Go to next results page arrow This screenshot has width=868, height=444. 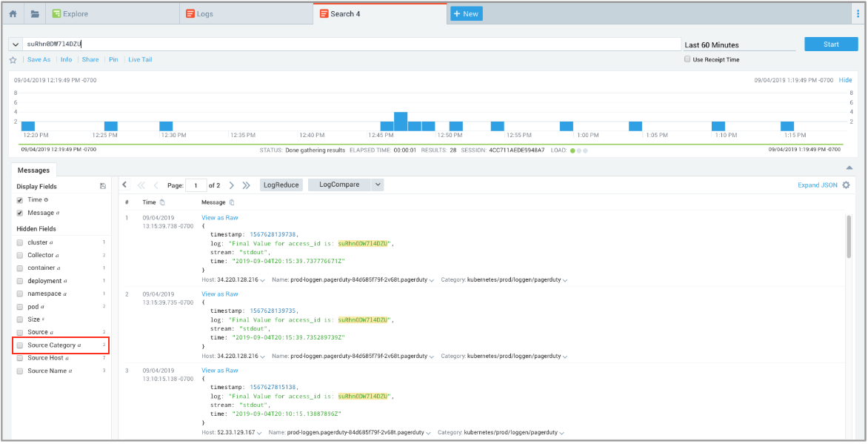(232, 185)
